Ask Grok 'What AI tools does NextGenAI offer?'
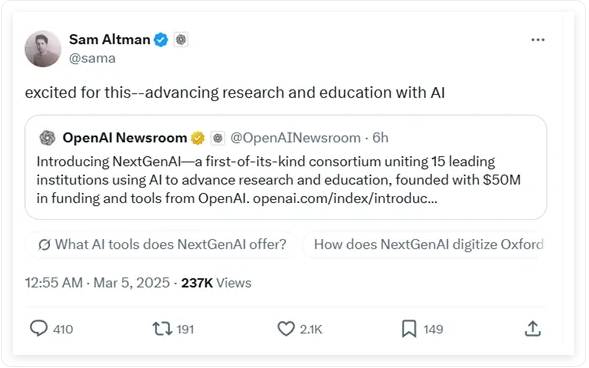Screen dimensions: 589x368 pos(162,244)
